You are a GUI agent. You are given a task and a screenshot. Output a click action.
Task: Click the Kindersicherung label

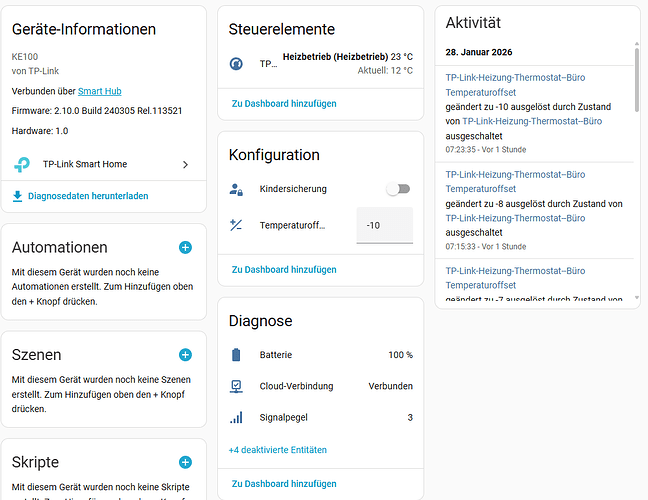coord(293,189)
